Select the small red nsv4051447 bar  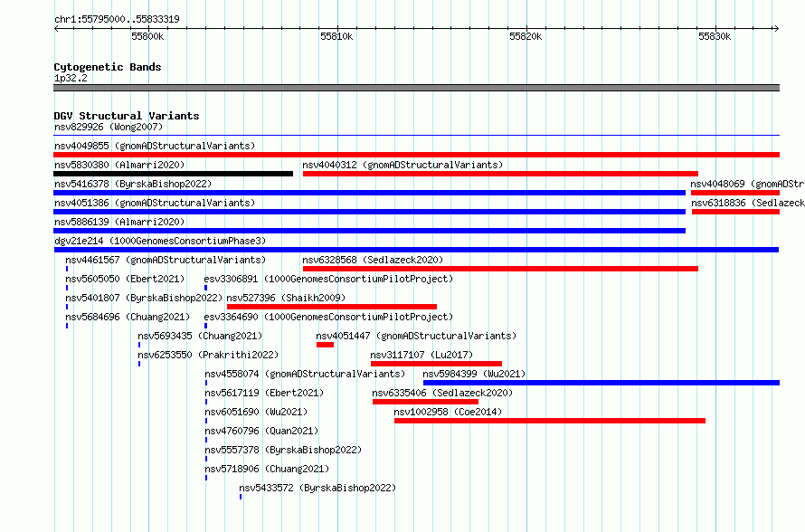325,345
